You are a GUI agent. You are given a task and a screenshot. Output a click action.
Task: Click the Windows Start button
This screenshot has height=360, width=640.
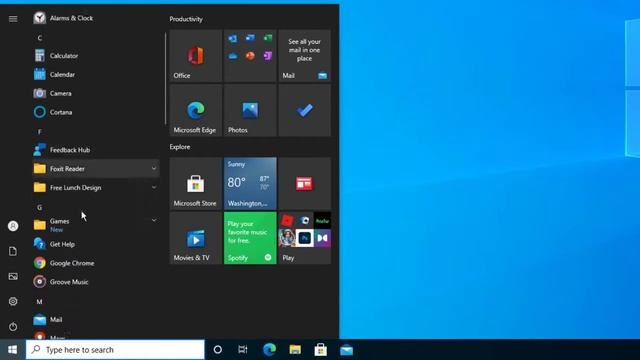click(13, 350)
